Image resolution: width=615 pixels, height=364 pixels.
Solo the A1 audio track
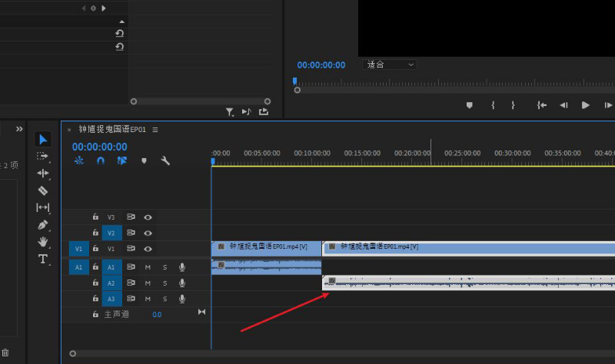[165, 267]
